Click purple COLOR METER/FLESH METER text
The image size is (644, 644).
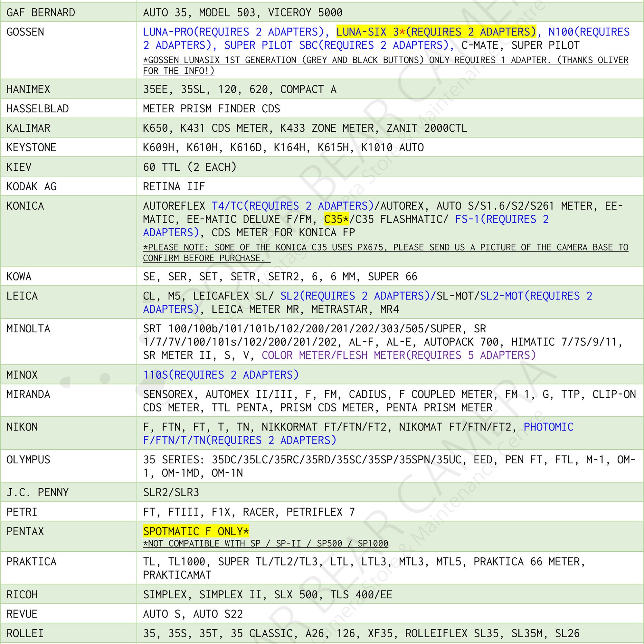coord(399,355)
